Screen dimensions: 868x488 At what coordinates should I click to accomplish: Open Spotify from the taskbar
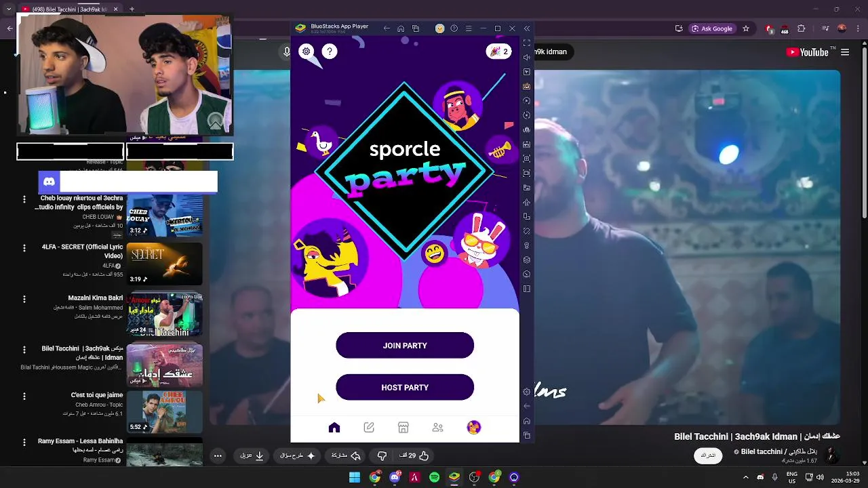click(x=435, y=477)
